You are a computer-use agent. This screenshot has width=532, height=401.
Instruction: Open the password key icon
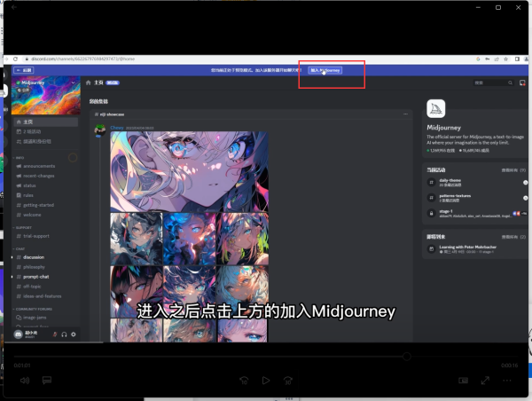pyautogui.click(x=487, y=59)
